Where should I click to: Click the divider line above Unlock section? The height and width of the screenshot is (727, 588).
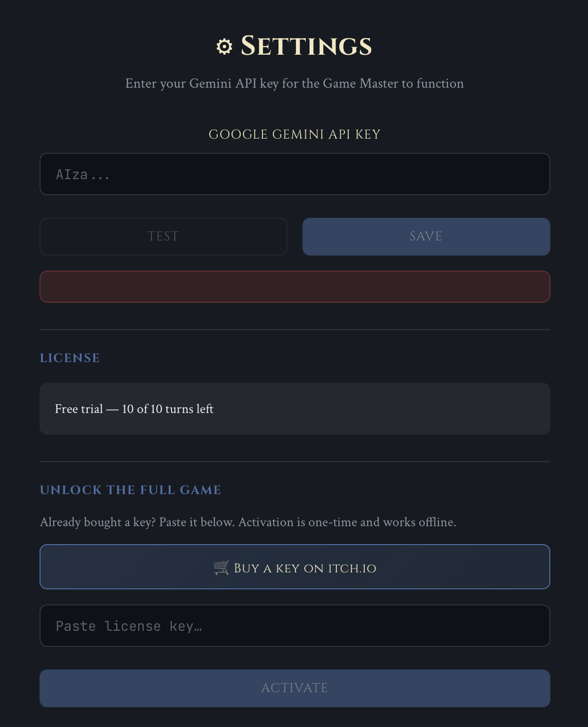(x=295, y=462)
